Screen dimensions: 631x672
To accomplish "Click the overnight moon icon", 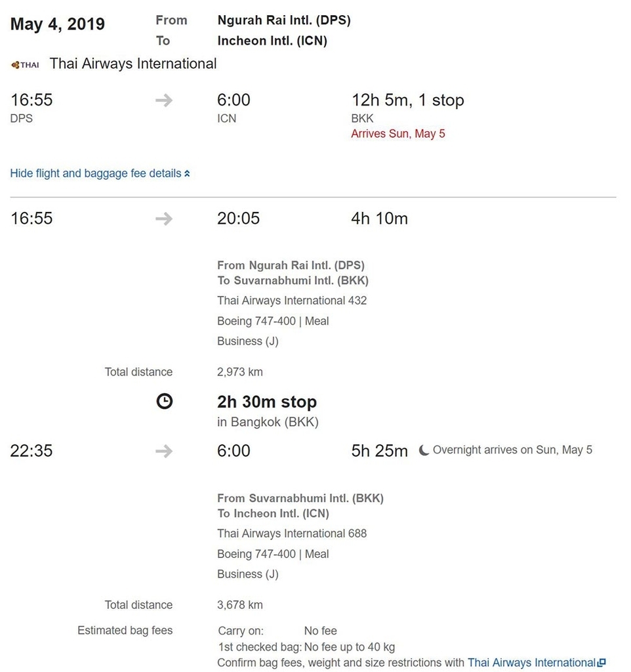I will [424, 450].
